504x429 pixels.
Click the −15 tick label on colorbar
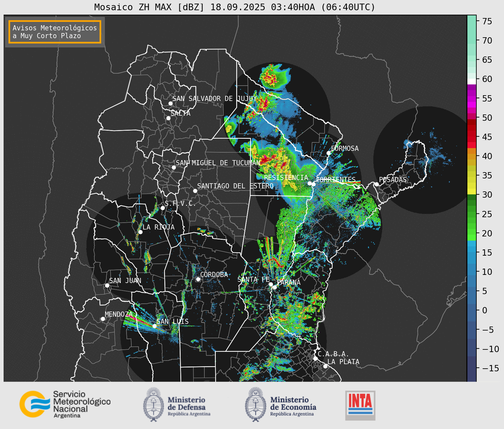pyautogui.click(x=491, y=368)
